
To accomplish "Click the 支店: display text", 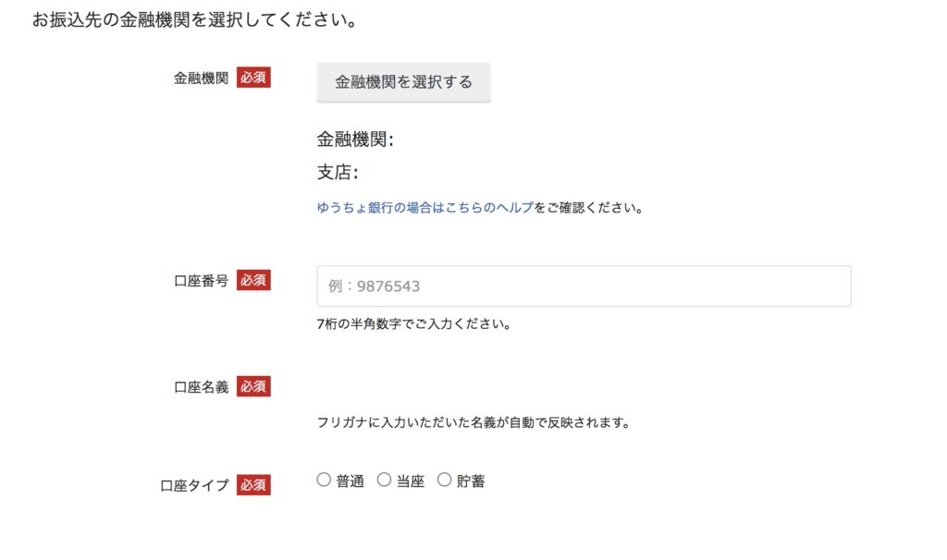I will [x=338, y=173].
